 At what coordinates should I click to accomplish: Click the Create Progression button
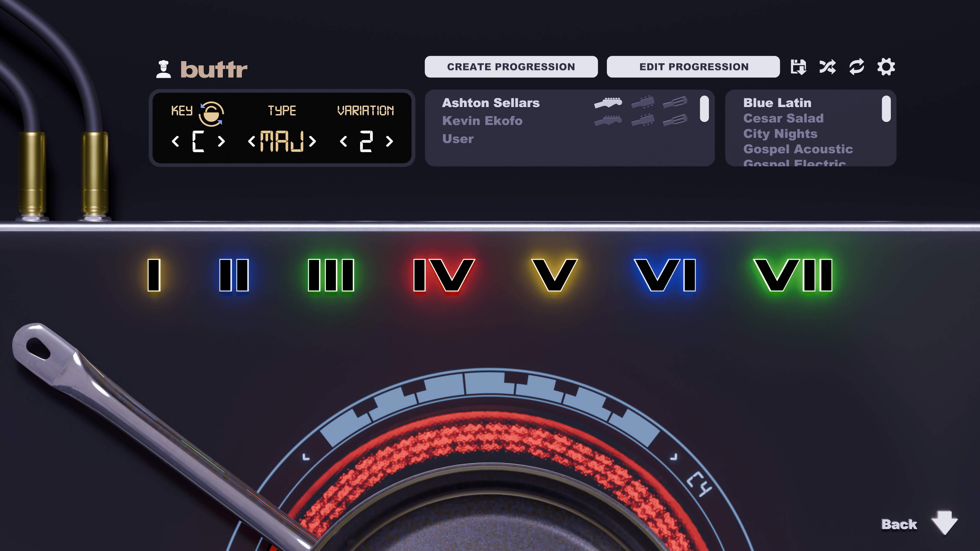pos(511,67)
